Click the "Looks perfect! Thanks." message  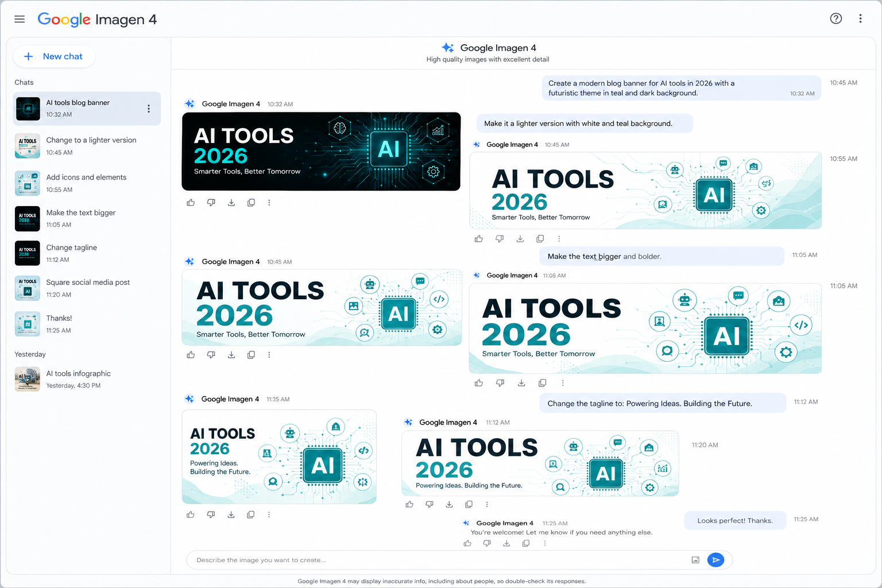click(735, 521)
